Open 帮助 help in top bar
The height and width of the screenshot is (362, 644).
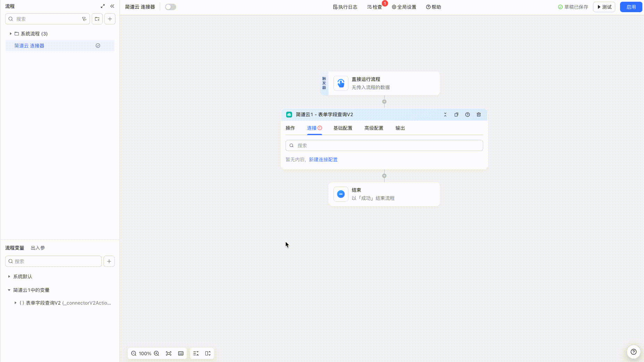coord(434,7)
